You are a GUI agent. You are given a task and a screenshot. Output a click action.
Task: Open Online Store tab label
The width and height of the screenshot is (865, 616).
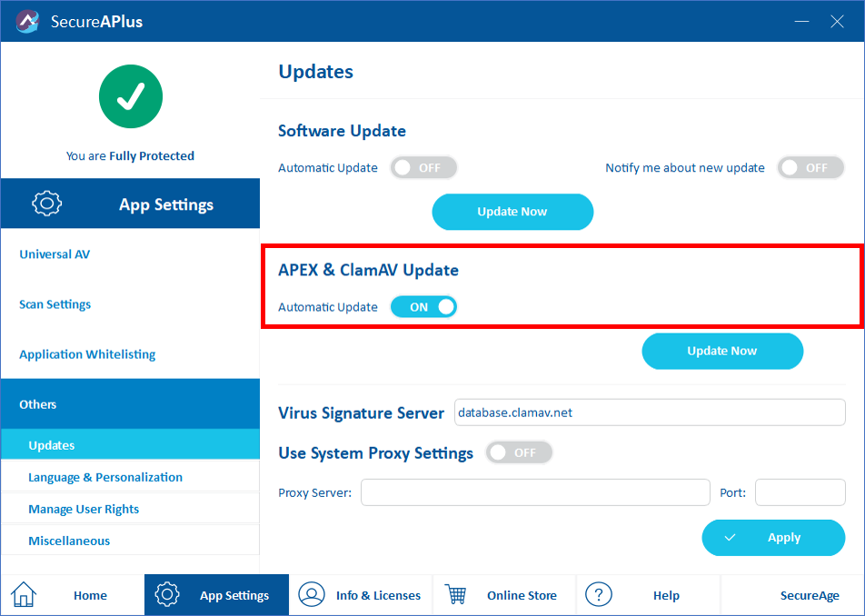(x=522, y=596)
